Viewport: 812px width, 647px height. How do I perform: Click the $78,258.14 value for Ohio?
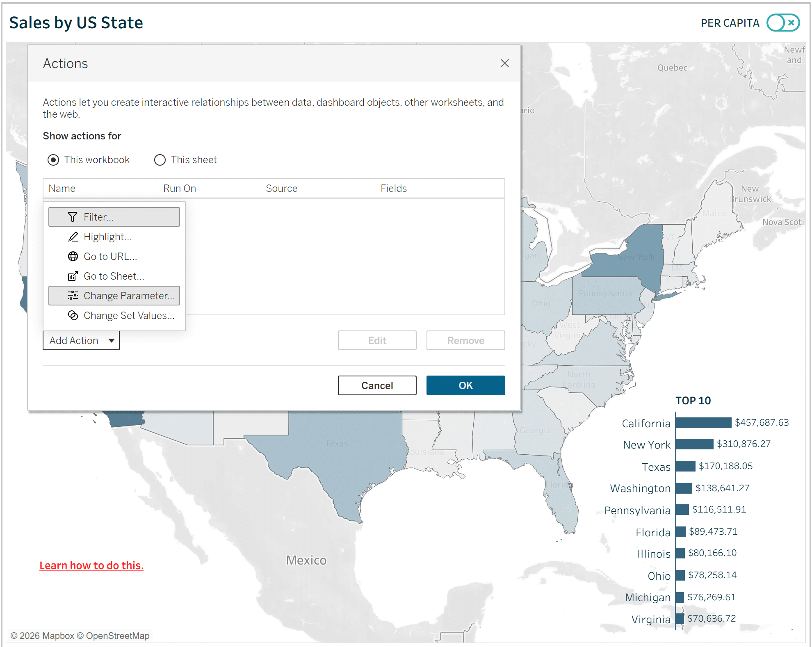click(712, 575)
